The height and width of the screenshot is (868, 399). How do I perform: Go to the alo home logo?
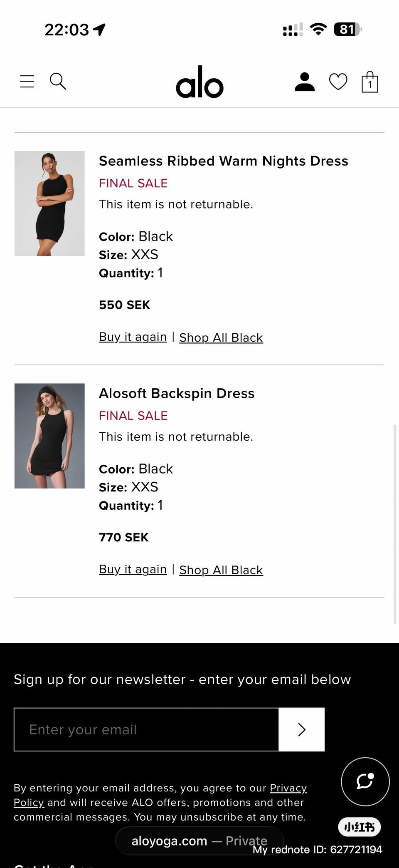point(199,82)
